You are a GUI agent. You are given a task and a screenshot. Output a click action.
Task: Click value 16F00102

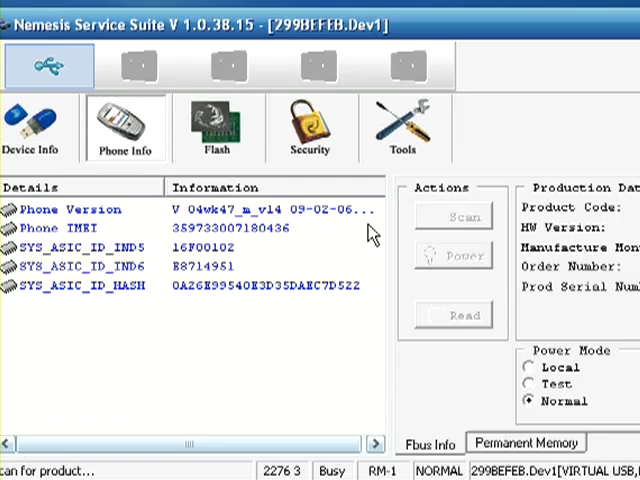click(x=203, y=247)
